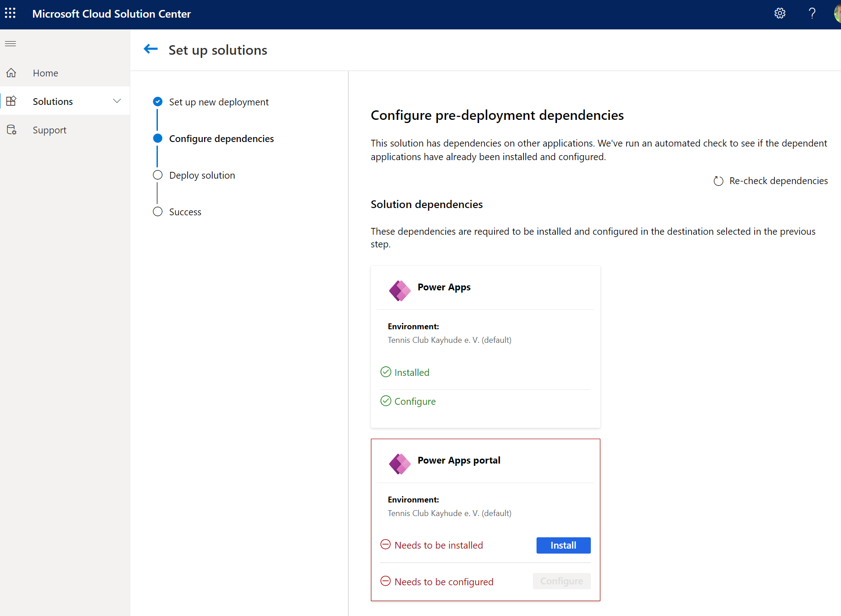The width and height of the screenshot is (841, 616).
Task: Click the green Configure link under Power Apps
Action: coord(415,402)
